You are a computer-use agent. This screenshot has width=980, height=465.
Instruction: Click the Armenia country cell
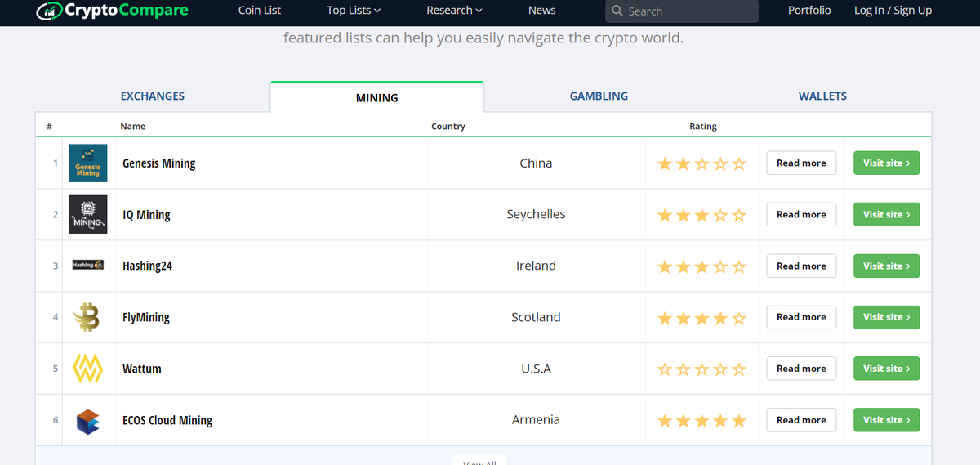[536, 419]
